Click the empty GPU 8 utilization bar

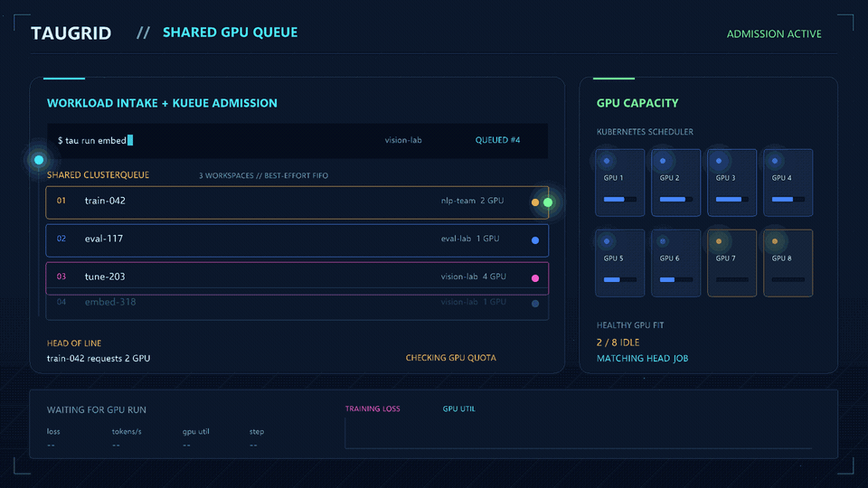click(788, 279)
